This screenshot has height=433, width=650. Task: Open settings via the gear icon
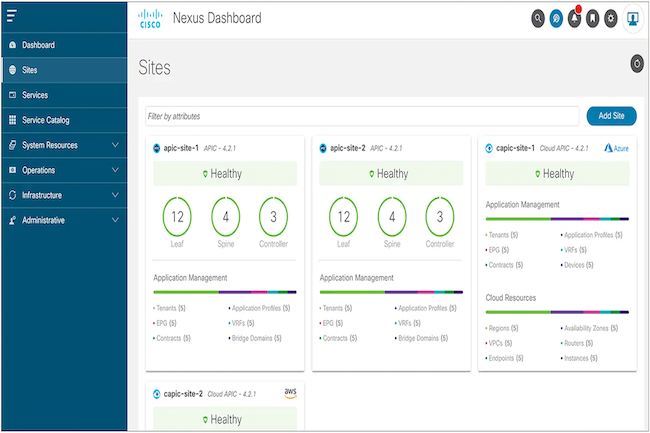pos(611,19)
